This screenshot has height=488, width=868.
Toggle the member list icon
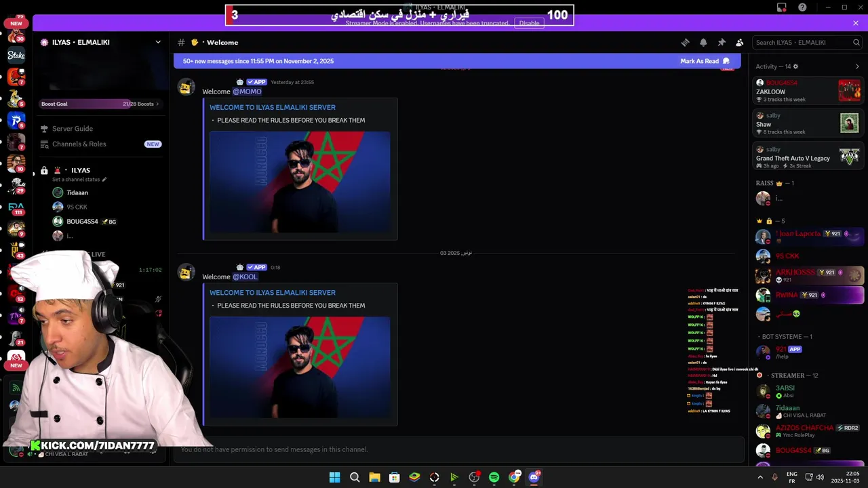pyautogui.click(x=740, y=42)
